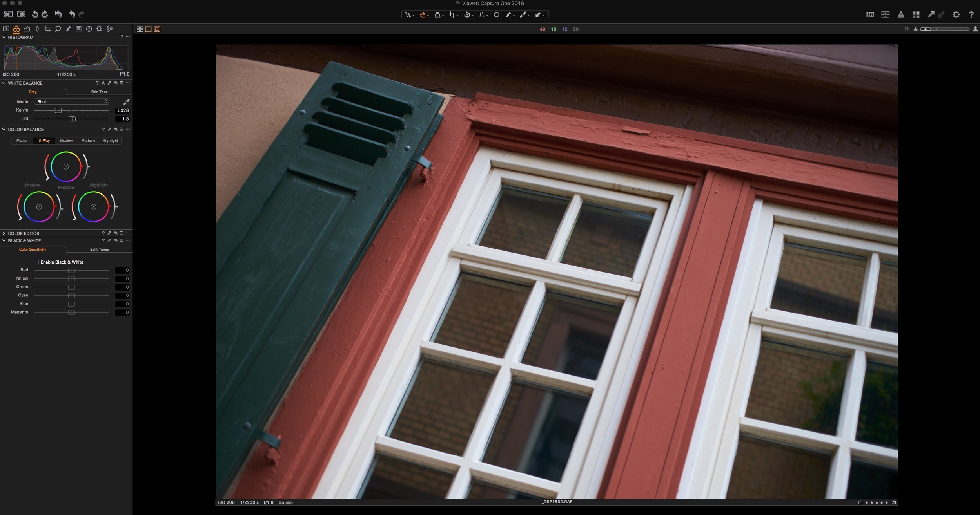Select the Keystone correction tool
Viewport: 980px width, 515px height.
[482, 15]
